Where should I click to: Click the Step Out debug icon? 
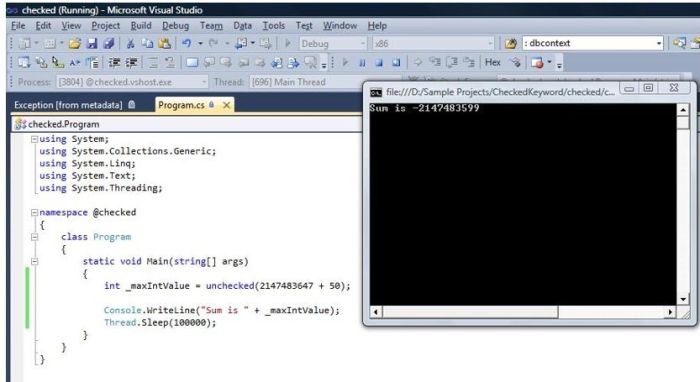469,62
